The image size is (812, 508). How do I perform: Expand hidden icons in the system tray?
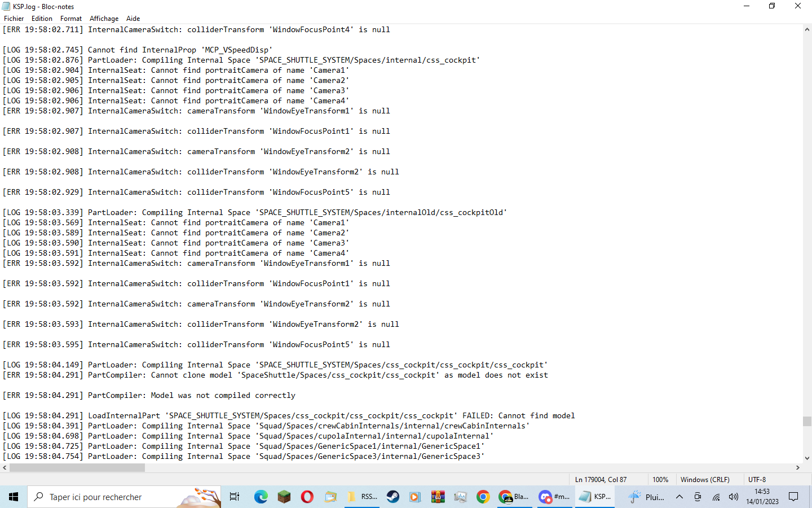(x=679, y=497)
